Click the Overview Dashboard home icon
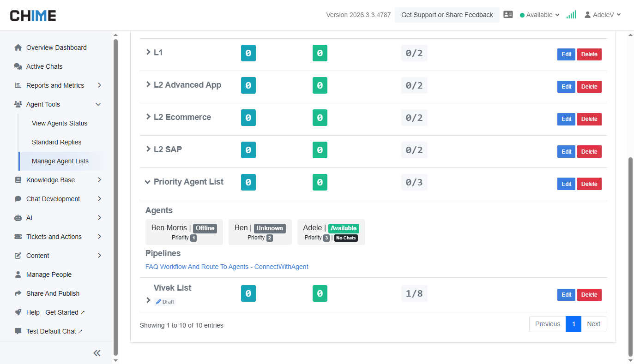Viewport: 634px width, 364px height. (18, 48)
